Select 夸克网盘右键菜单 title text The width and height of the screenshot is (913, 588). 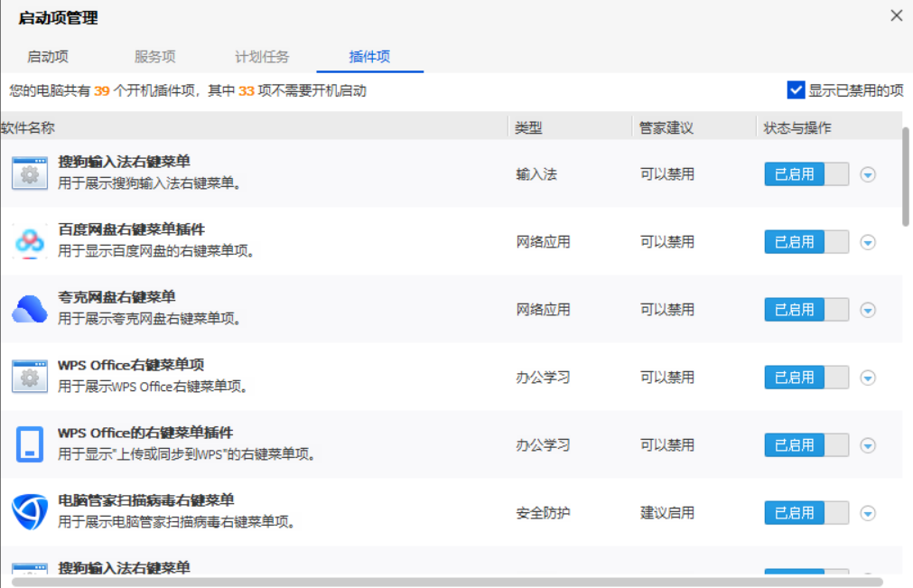116,297
